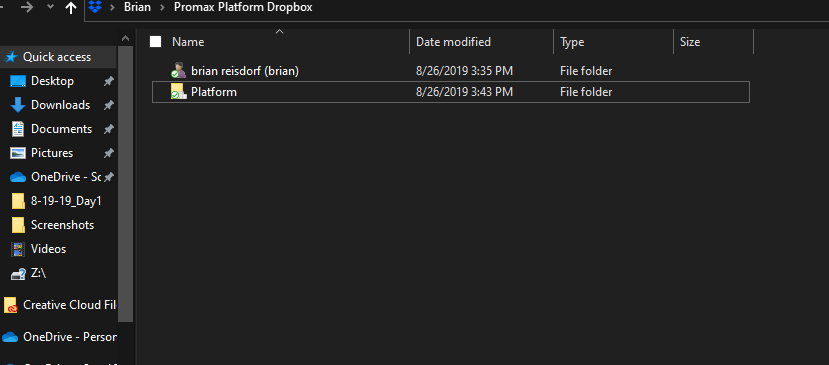Open recent locations dropdown arrow

click(x=51, y=7)
